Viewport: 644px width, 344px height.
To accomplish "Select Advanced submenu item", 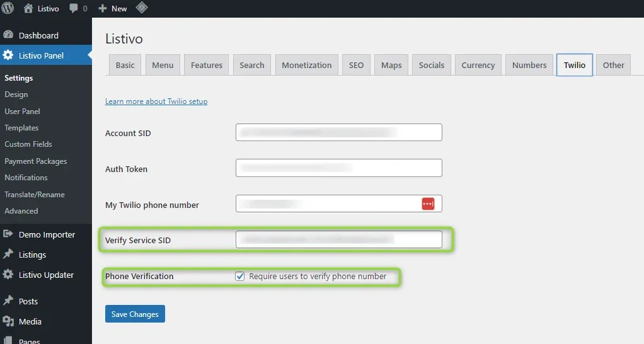I will pyautogui.click(x=21, y=211).
